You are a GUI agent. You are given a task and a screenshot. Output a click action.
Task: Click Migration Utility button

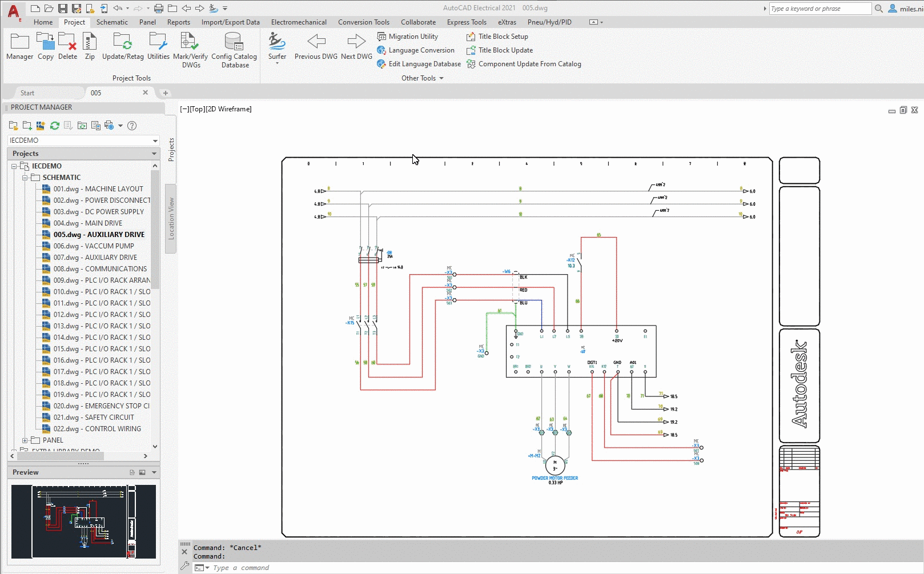[x=408, y=37]
